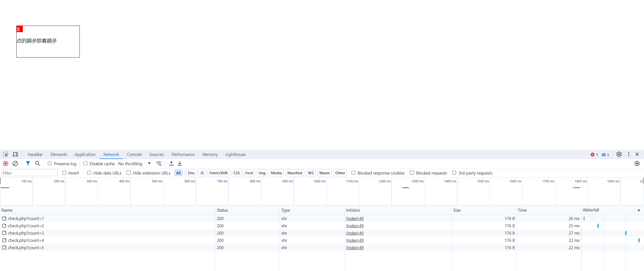Click the Import HAR upload icon
The width and height of the screenshot is (644, 271).
(171, 164)
